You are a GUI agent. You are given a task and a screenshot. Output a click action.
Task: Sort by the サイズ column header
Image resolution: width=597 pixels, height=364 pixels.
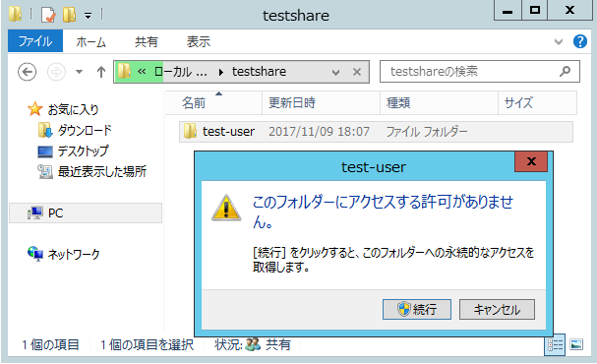[538, 102]
